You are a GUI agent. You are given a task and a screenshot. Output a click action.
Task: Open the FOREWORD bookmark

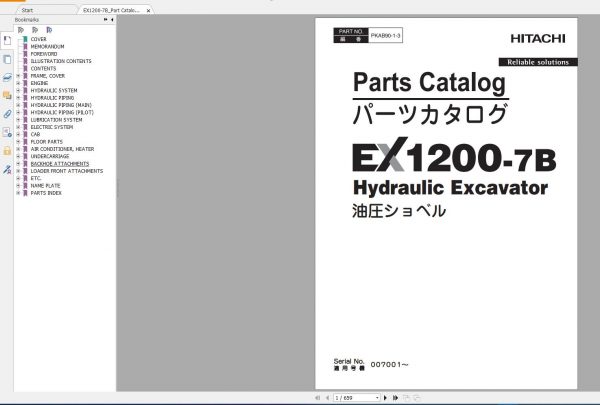point(44,54)
